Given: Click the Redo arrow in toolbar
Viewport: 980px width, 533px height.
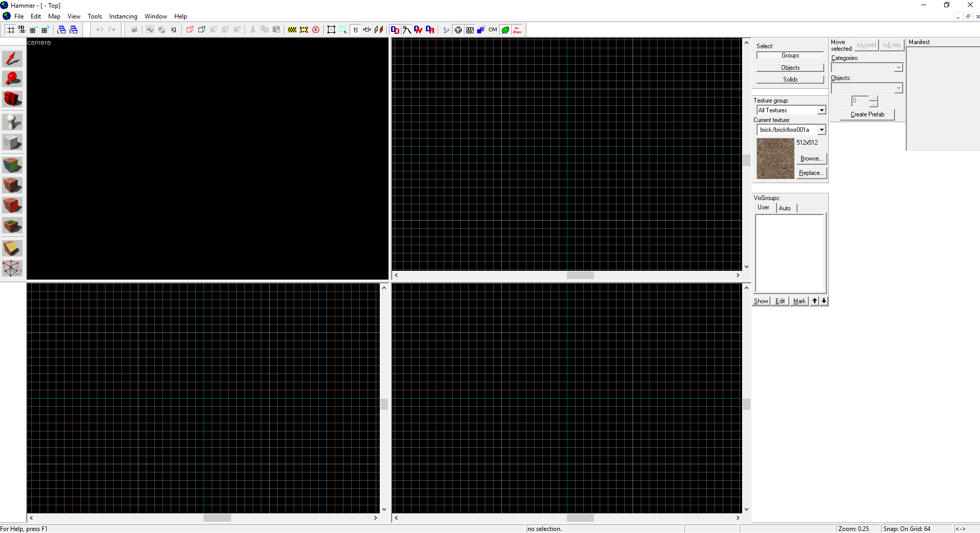Looking at the screenshot, I should tap(112, 30).
